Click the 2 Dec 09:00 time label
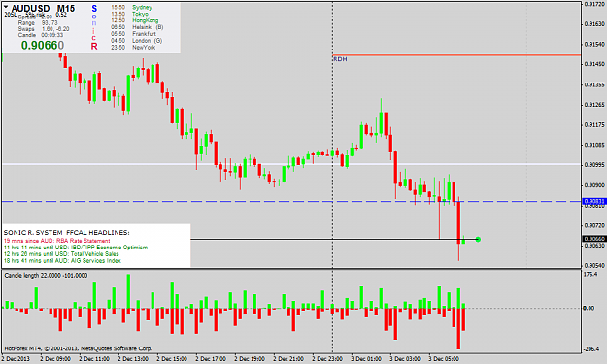The height and width of the screenshot is (364, 607). pos(55,359)
